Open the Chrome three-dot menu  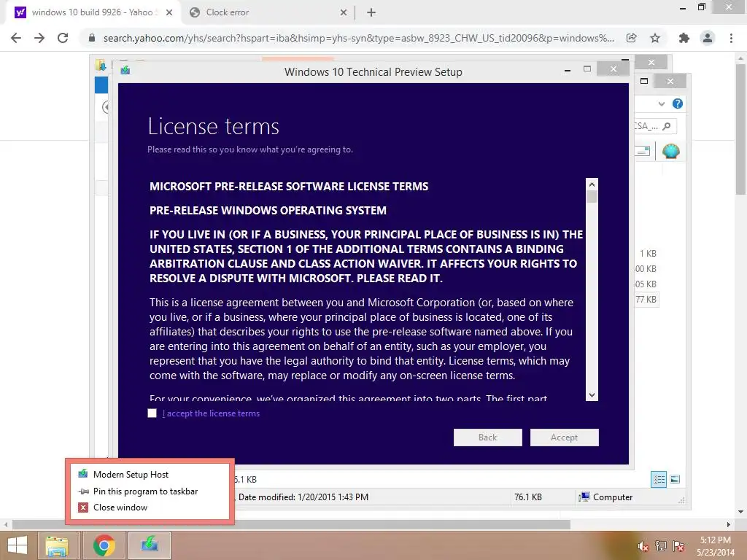(731, 38)
